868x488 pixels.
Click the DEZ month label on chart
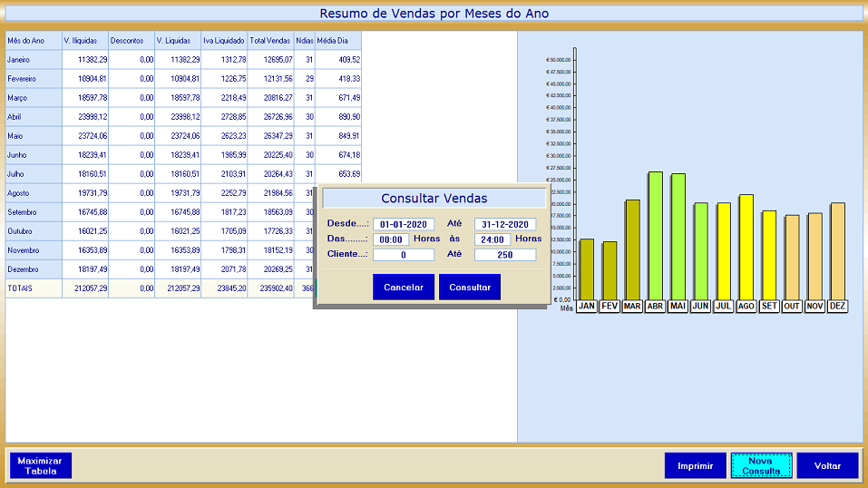[x=837, y=307]
